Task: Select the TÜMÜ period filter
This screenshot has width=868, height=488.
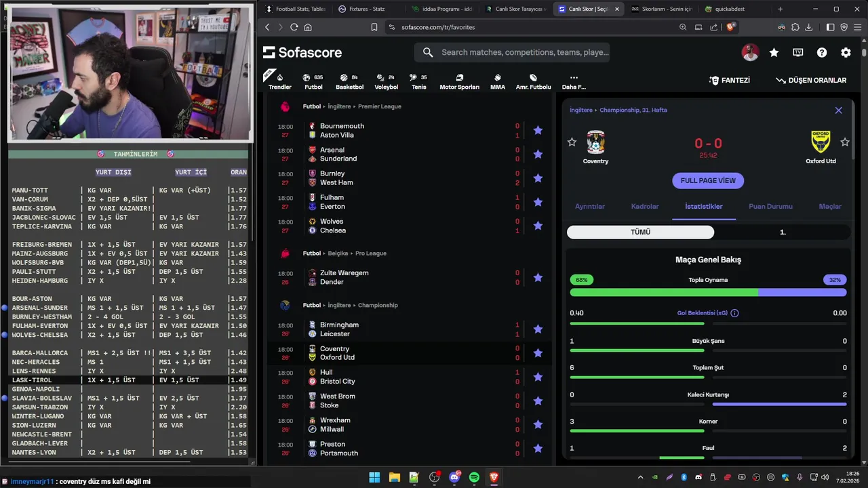Action: click(640, 232)
